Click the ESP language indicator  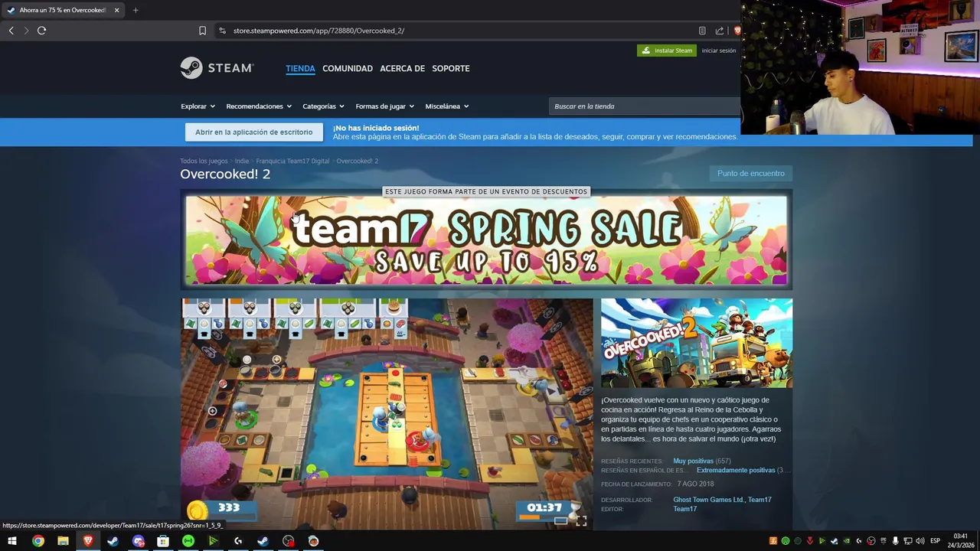point(936,541)
